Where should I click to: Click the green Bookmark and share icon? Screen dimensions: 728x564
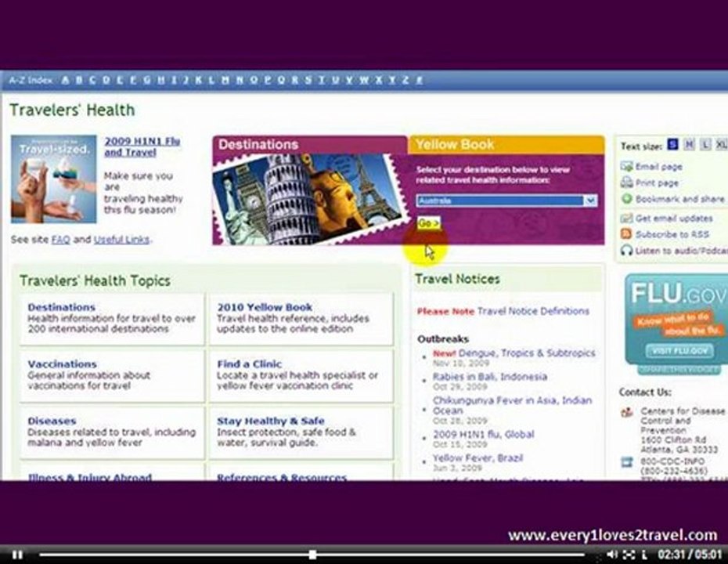click(627, 199)
